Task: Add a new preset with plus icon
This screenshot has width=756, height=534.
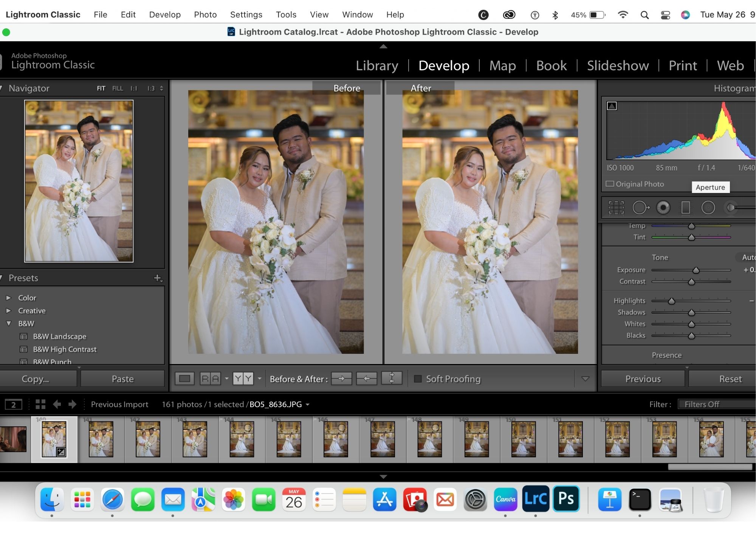Action: [158, 278]
